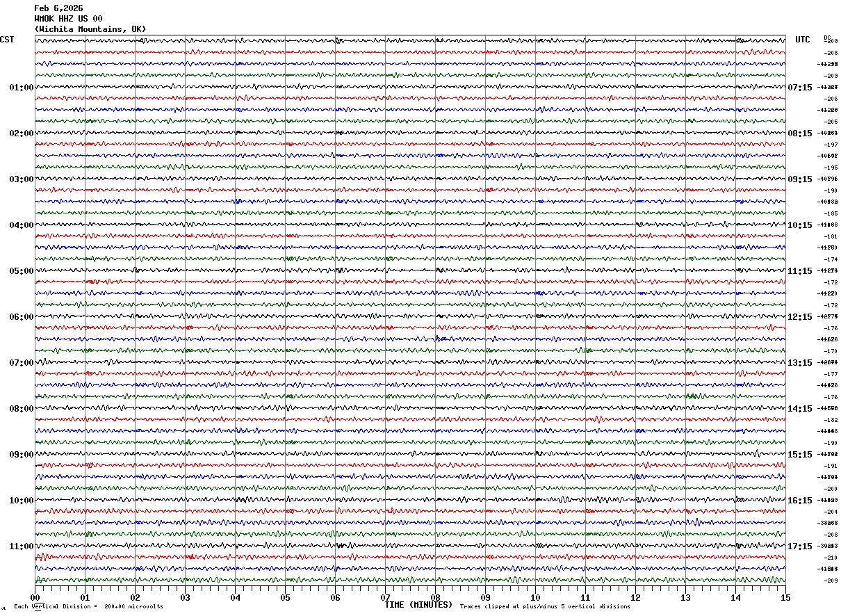Click the 'Traces clipped' footnote text
Image resolution: width=841 pixels, height=616 pixels.
tap(545, 607)
